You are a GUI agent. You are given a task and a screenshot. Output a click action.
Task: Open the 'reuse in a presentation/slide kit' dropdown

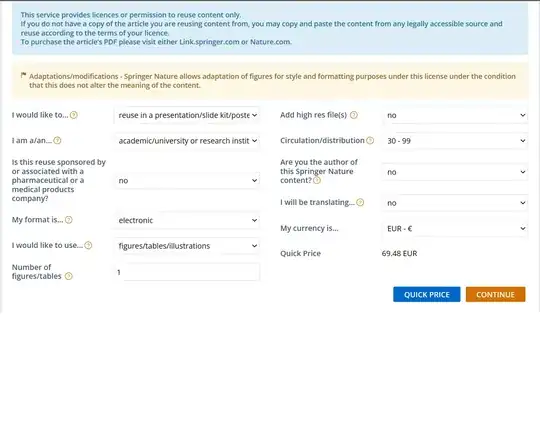coord(187,115)
